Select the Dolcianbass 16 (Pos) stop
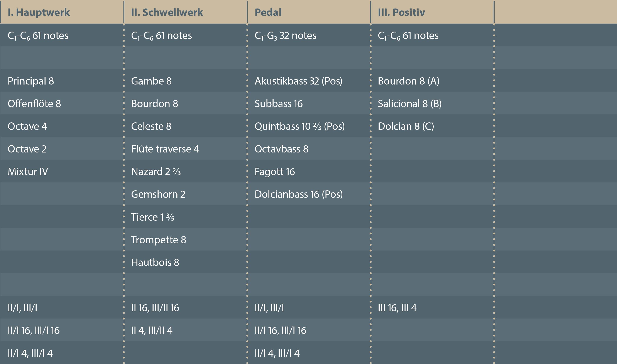Viewport: 617px width, 364px height. click(x=299, y=194)
